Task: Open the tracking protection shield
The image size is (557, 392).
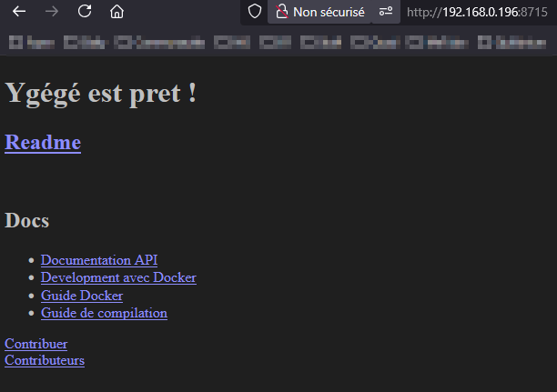Action: 255,12
